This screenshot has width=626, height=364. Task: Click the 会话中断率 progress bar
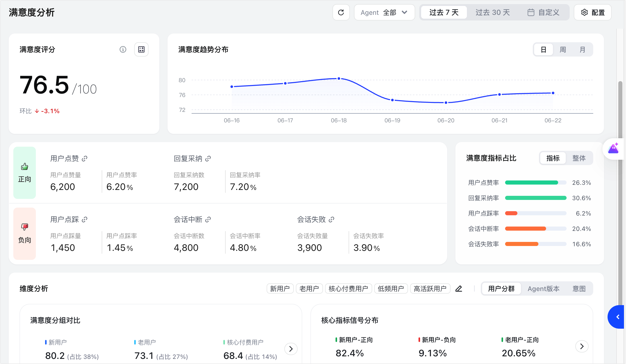536,229
